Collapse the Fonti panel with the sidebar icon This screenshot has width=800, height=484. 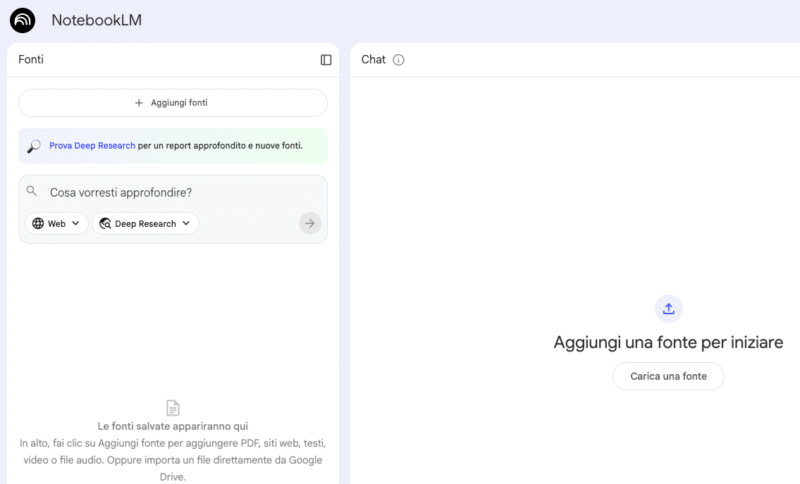[326, 60]
